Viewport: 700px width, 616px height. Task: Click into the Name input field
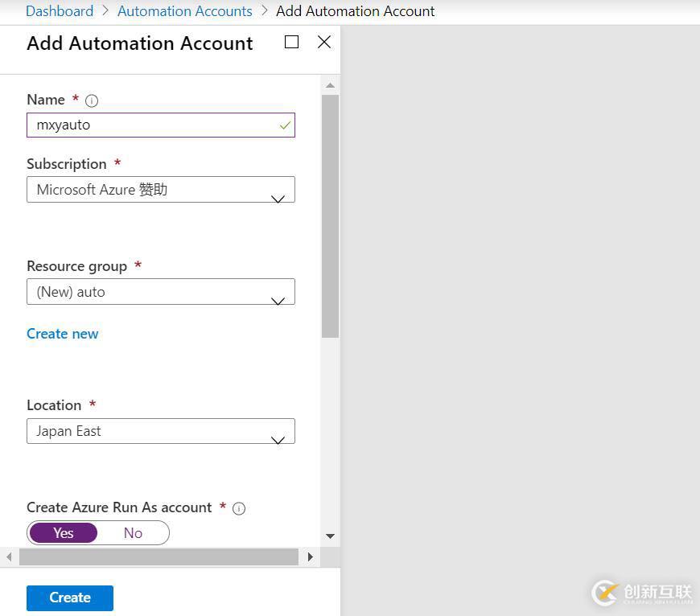click(x=153, y=125)
